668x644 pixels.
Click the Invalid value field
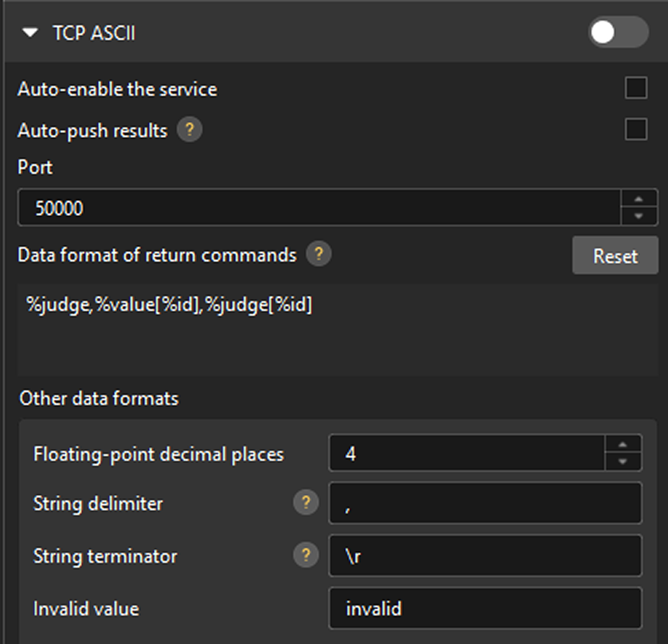tap(484, 609)
